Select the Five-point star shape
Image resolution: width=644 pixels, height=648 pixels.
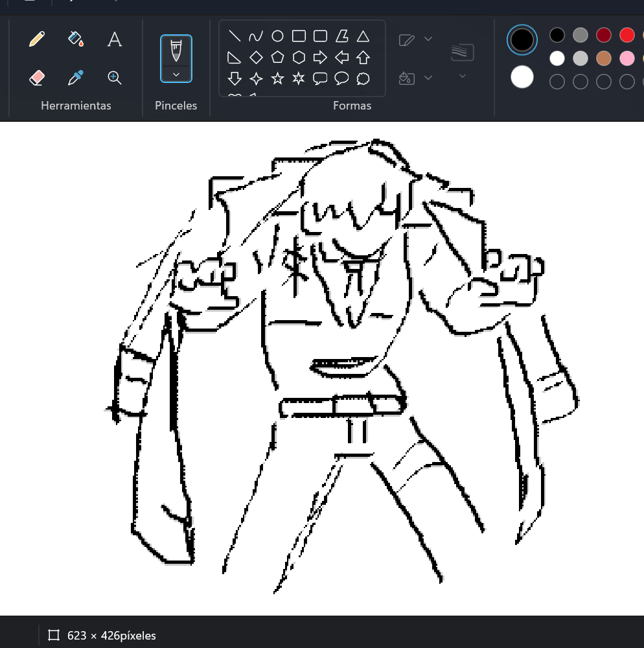tap(277, 79)
